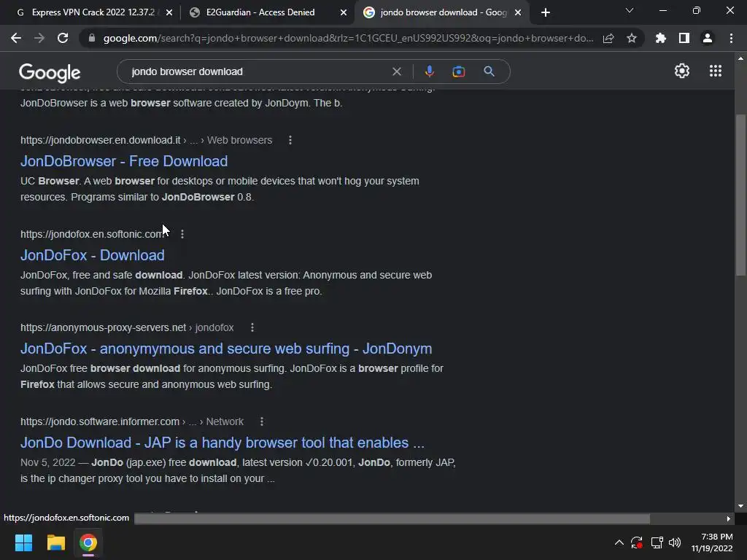Bookmark this tab with star icon
The width and height of the screenshot is (747, 560).
pos(632,38)
